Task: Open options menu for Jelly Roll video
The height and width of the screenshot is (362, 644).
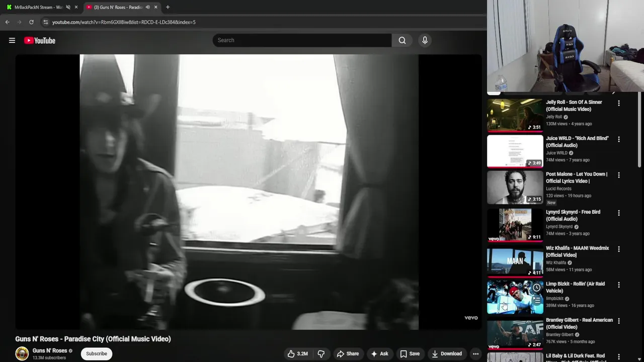Action: pyautogui.click(x=619, y=103)
